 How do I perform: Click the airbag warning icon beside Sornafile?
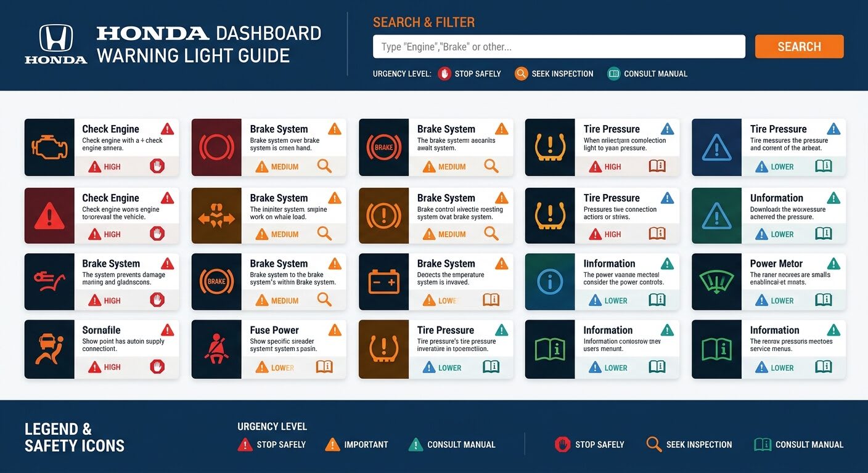coord(49,349)
